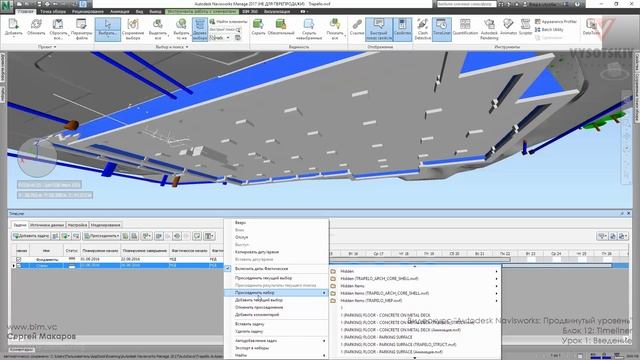Open the Комментарии panel tab at bottom

point(21,350)
